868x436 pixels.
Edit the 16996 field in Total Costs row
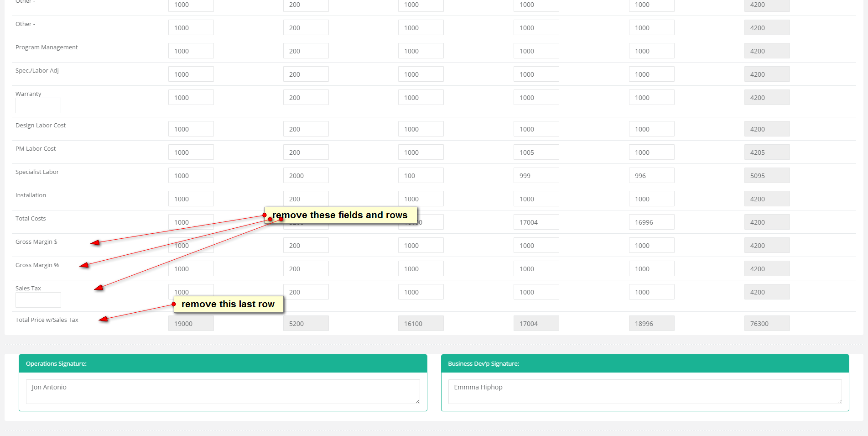click(652, 222)
